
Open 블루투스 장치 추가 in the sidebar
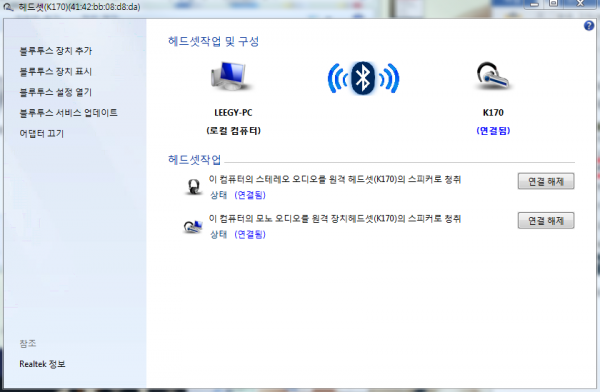(x=56, y=51)
